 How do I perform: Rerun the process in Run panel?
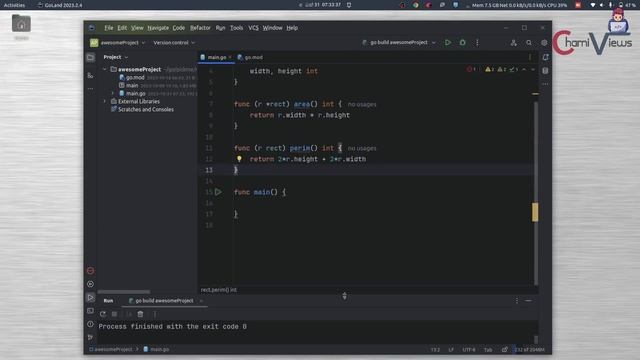(x=103, y=314)
